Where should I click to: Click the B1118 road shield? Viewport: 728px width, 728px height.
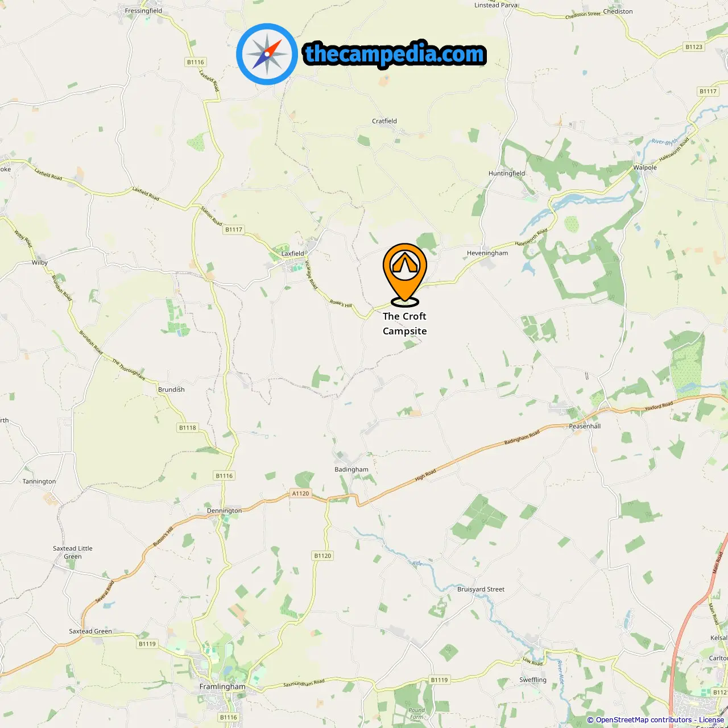point(188,428)
